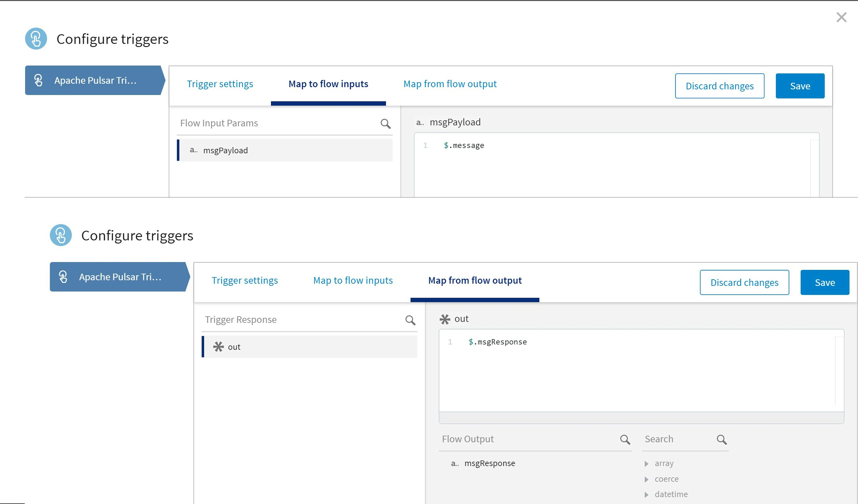Select the bottom Apache Pulsar Trigger item

coord(120,277)
